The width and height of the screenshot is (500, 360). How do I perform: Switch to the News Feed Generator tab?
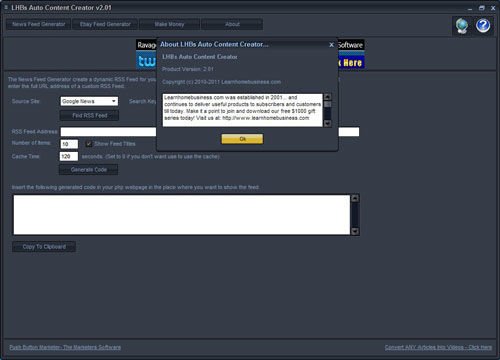tap(38, 24)
